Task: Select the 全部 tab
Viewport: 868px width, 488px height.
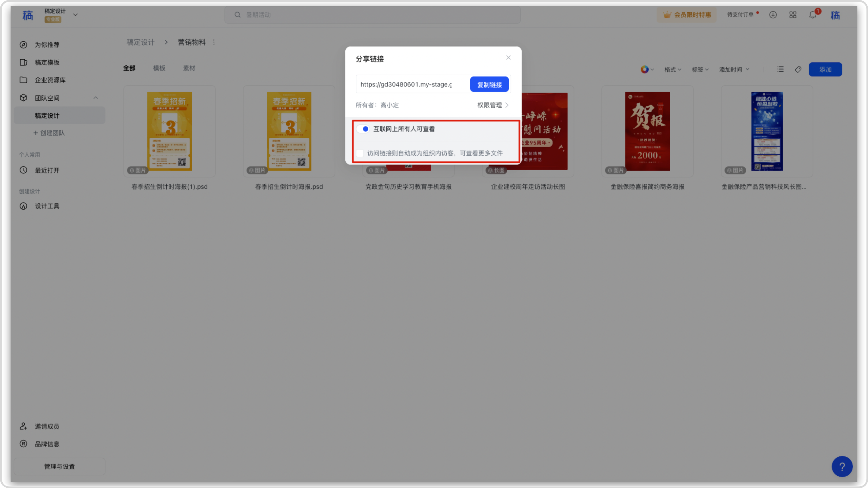Action: (129, 68)
